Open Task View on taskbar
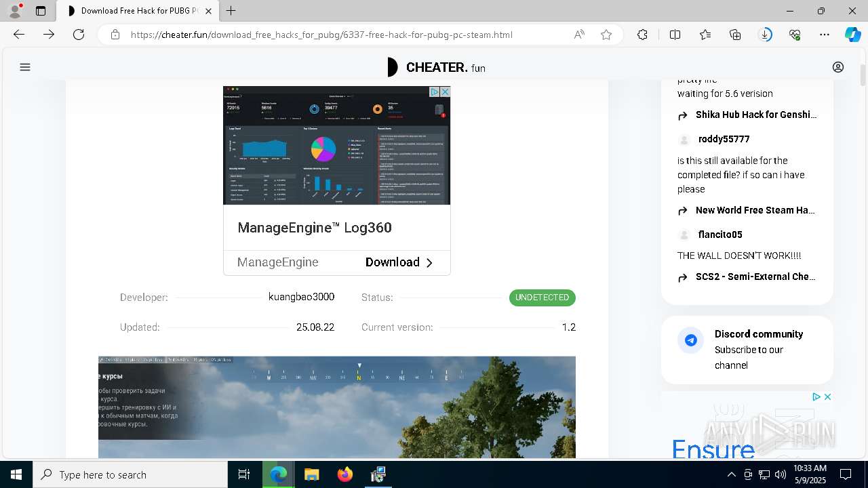The height and width of the screenshot is (488, 868). point(244,474)
